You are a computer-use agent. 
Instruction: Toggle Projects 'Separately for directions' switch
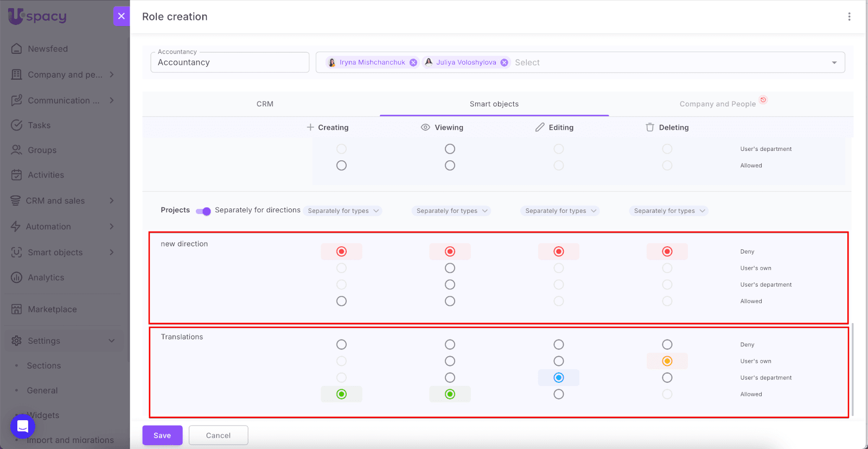pyautogui.click(x=203, y=211)
